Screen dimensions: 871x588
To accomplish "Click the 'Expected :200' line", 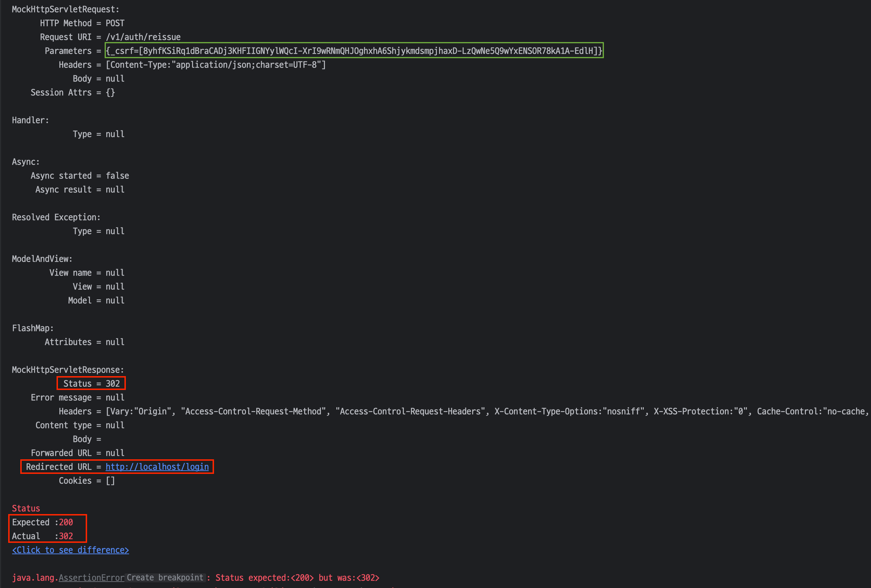I will click(42, 522).
